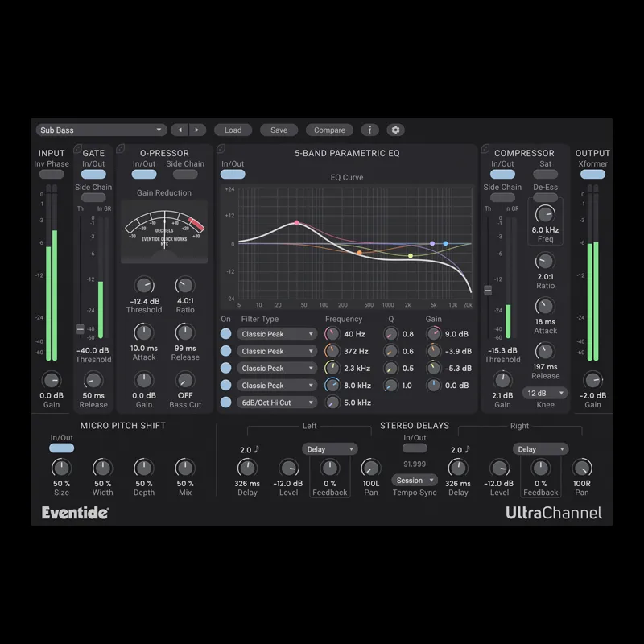The width and height of the screenshot is (644, 644).
Task: Open the Right Delay mode dropdown
Action: [540, 449]
